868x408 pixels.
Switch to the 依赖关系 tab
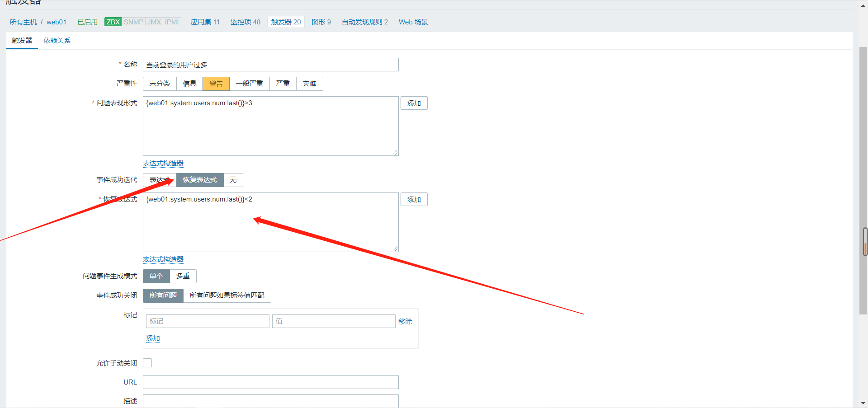(57, 41)
